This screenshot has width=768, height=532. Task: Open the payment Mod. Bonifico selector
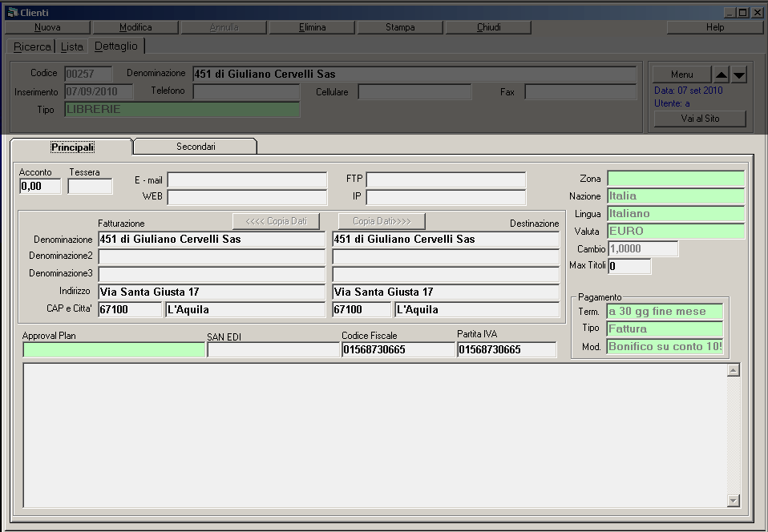(x=665, y=346)
